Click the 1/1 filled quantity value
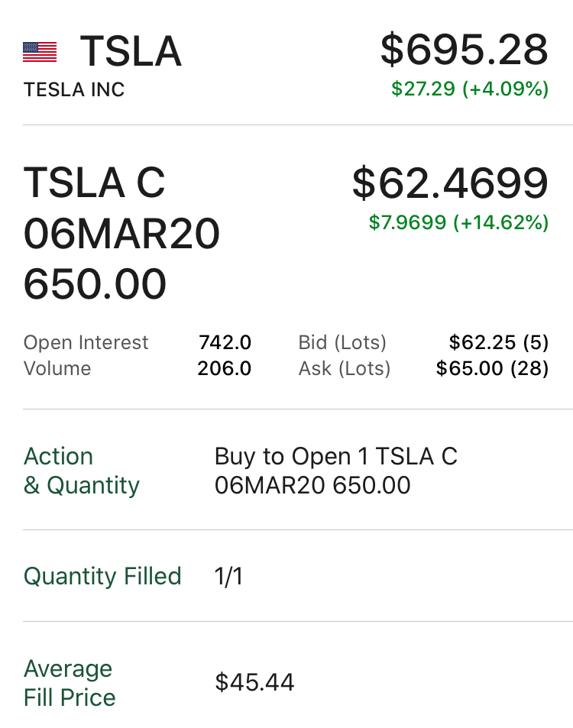Image resolution: width=573 pixels, height=728 pixels. 228,576
